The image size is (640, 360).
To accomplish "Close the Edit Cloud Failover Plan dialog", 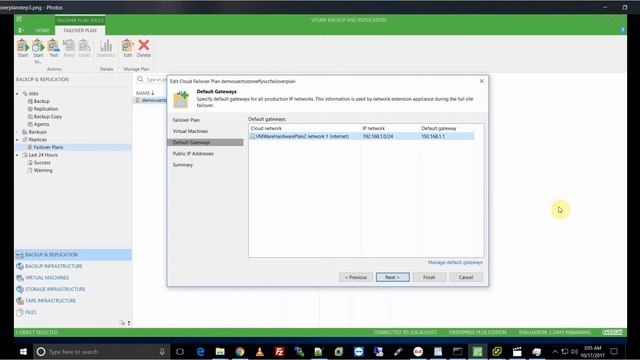I will click(482, 81).
